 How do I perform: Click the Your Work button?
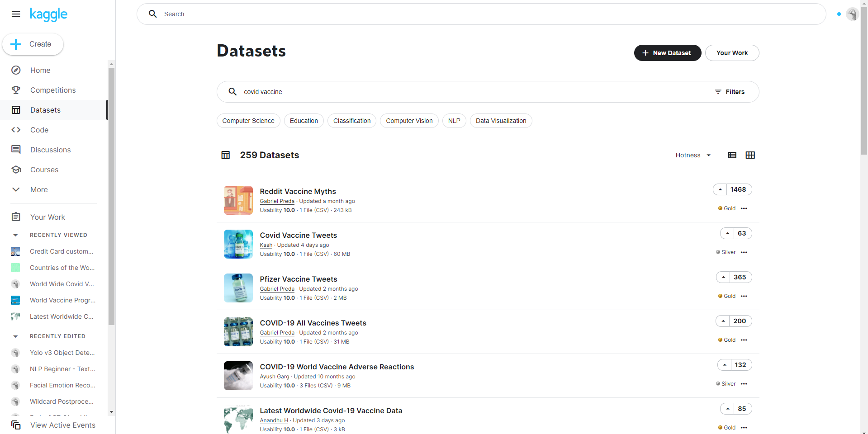pyautogui.click(x=732, y=53)
